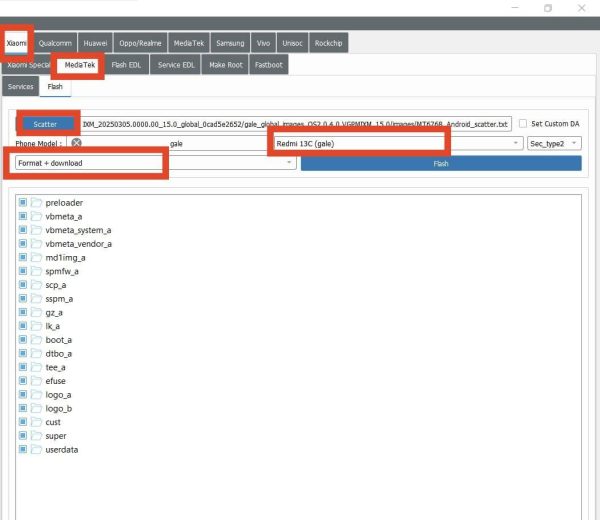Click the folder icon beside dtbo_a
600x520 pixels.
[36, 353]
